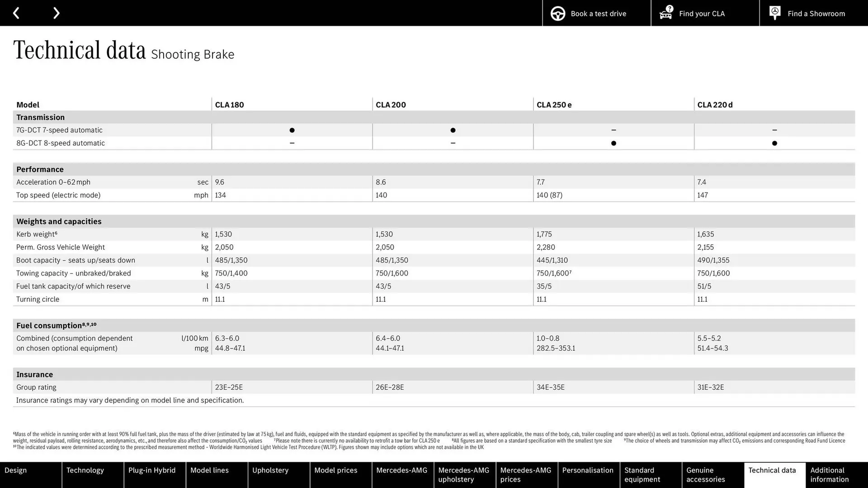Click the forward navigation arrow
This screenshot has height=488, width=868.
[x=56, y=13]
